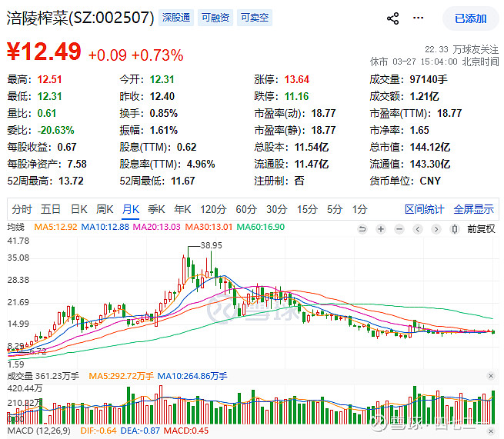Switch to 60分 chart tab
Viewport: 504px width, 439px height.
pos(246,209)
